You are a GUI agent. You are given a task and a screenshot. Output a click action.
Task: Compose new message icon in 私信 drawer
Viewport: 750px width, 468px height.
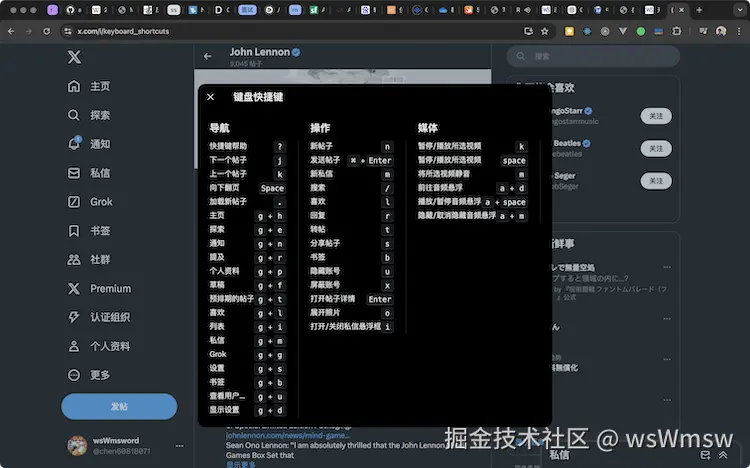706,455
